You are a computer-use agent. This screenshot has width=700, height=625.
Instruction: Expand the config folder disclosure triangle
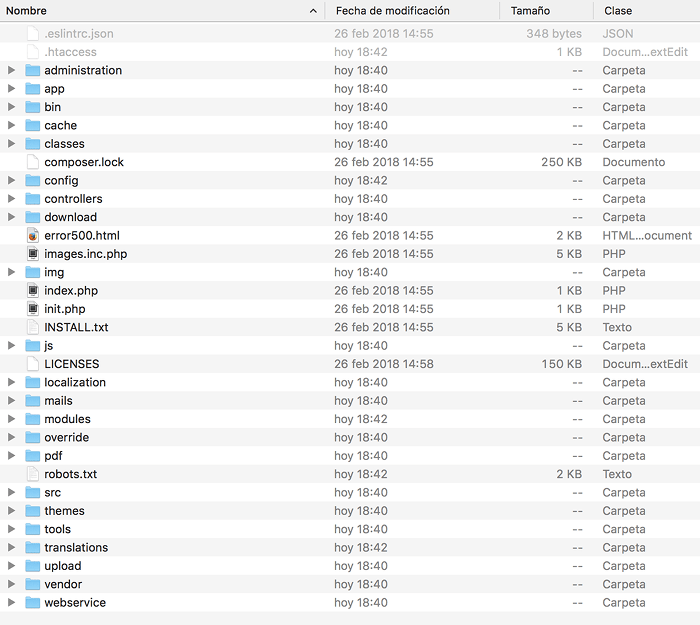point(11,181)
